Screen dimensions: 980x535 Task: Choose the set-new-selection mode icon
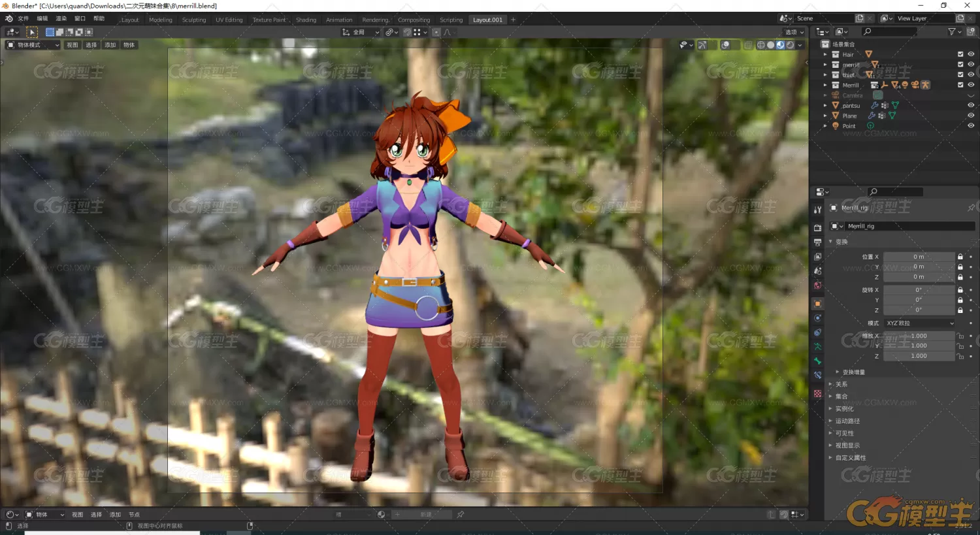click(x=50, y=32)
